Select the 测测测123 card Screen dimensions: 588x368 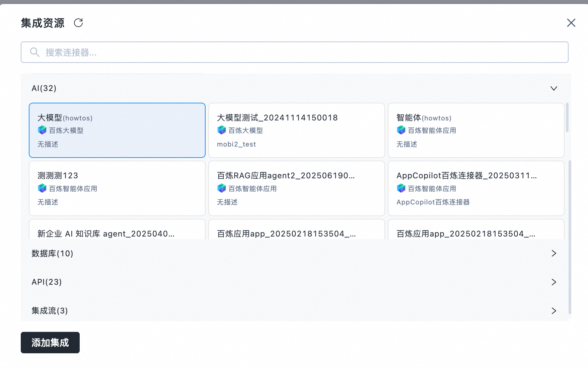pyautogui.click(x=117, y=188)
